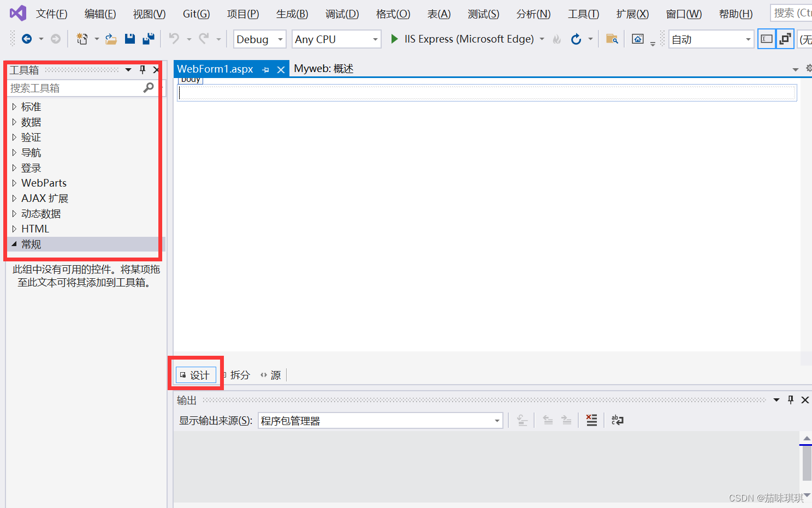Click the 搜索工具箱 input field

point(75,88)
